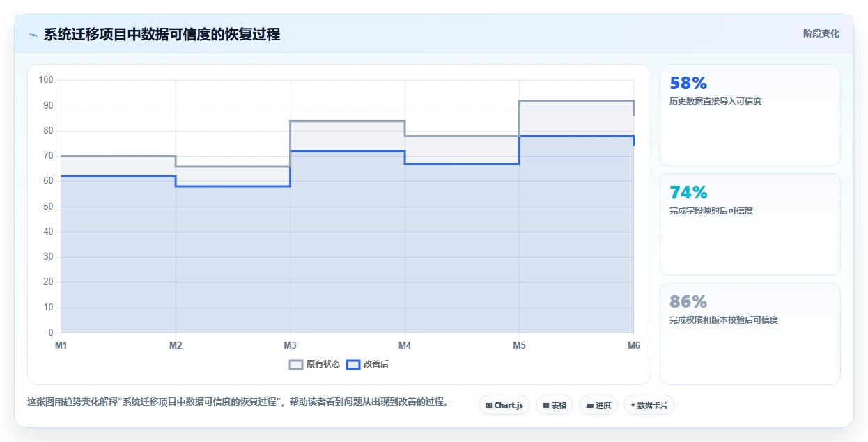Click the 完成权限和版本校验后可信度 caption
The height and width of the screenshot is (442, 868).
(x=724, y=320)
